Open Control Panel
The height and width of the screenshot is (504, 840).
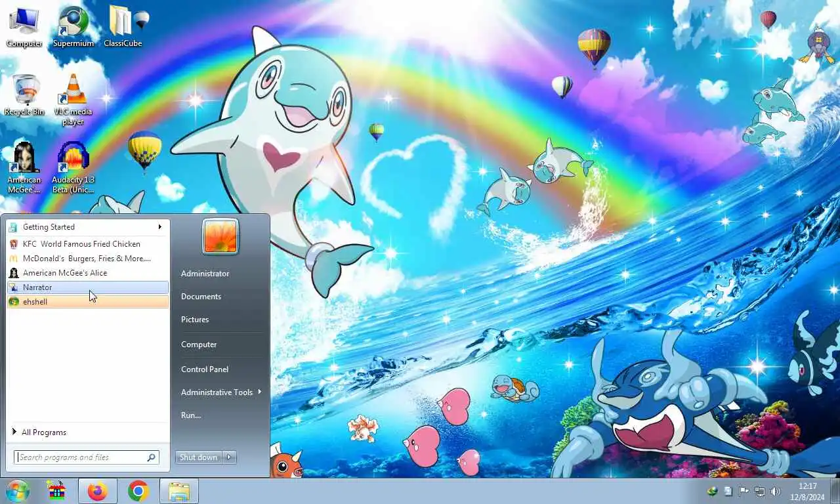coord(205,369)
